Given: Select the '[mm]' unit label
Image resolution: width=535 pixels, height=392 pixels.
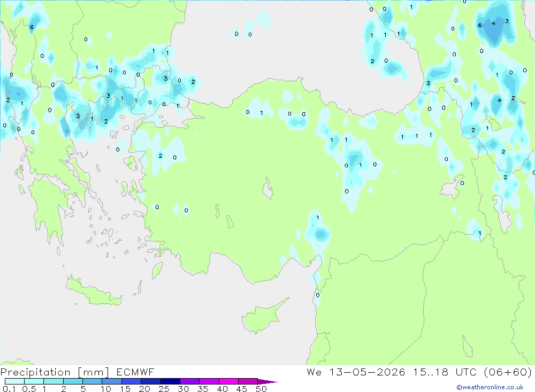Looking at the screenshot, I should click(x=93, y=372).
